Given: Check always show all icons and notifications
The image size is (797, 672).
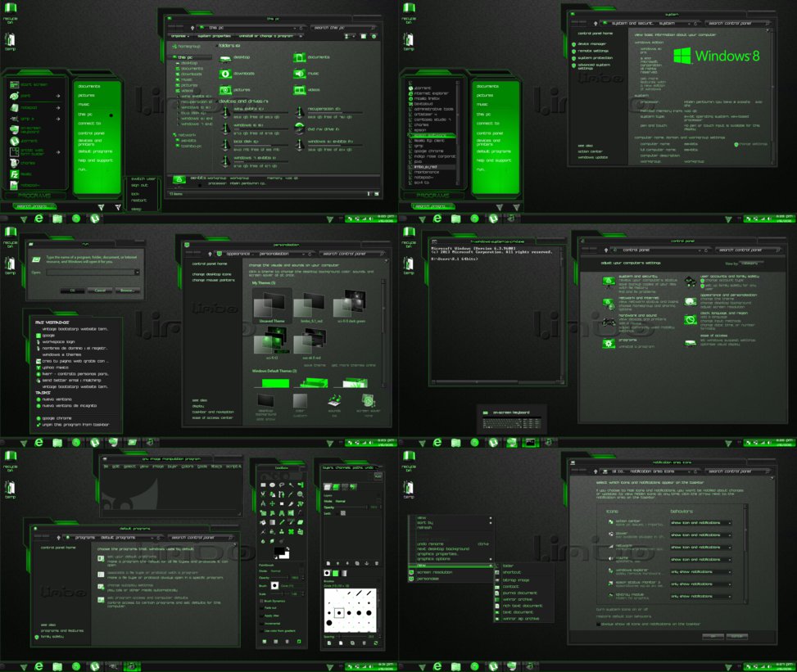Looking at the screenshot, I should click(x=598, y=624).
